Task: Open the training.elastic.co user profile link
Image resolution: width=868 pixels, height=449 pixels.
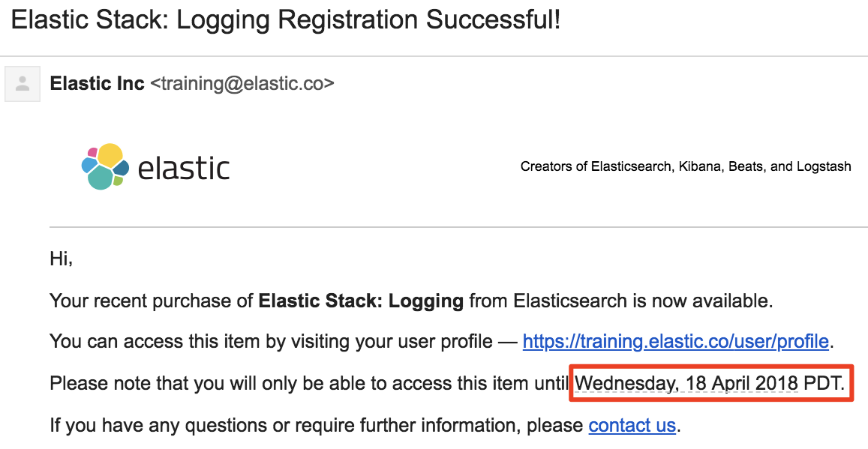Action: click(x=675, y=341)
